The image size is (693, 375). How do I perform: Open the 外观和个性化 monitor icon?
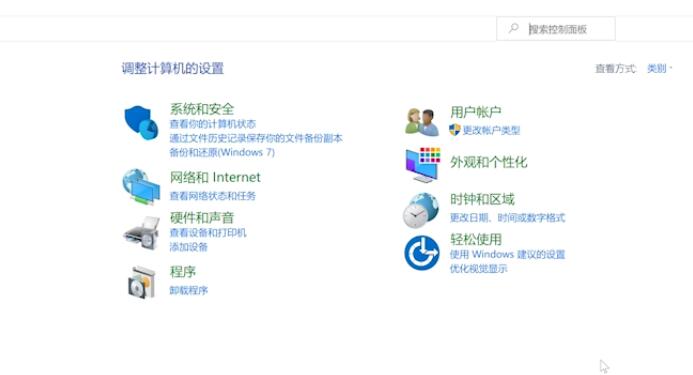(423, 165)
